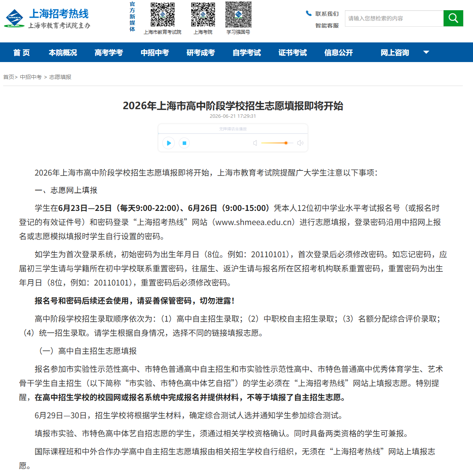Image resolution: width=473 pixels, height=476 pixels.
Task: Click the www.shmeea.edu.cn URL text
Action: pos(254,222)
